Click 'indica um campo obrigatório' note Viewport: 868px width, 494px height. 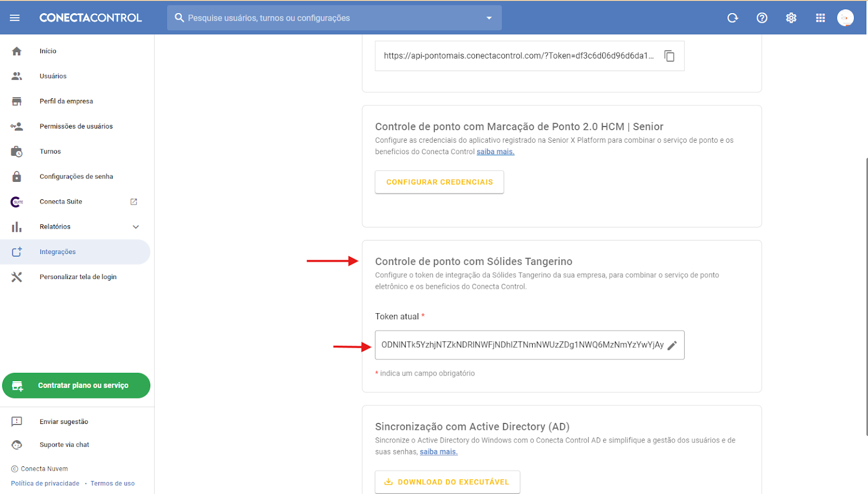[425, 373]
